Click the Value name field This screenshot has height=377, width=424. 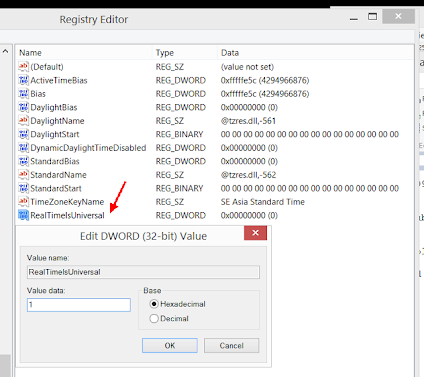(143, 272)
